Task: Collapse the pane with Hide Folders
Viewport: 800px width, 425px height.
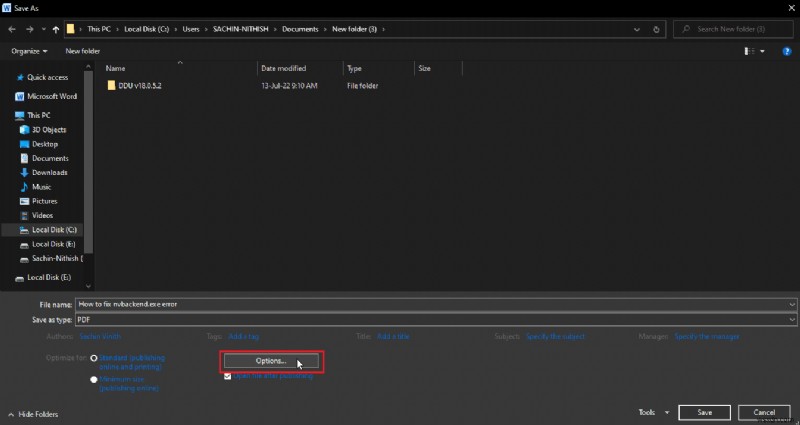Action: [32, 413]
